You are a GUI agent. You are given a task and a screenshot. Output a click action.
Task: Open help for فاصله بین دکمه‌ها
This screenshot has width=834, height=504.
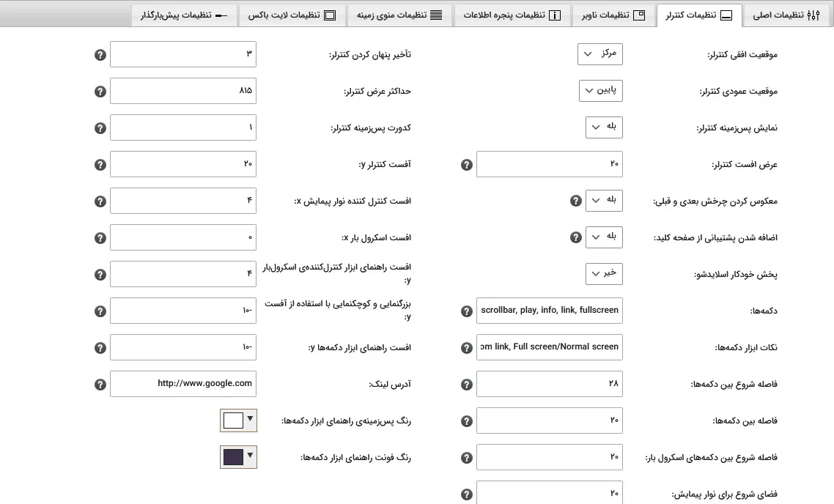tap(466, 421)
